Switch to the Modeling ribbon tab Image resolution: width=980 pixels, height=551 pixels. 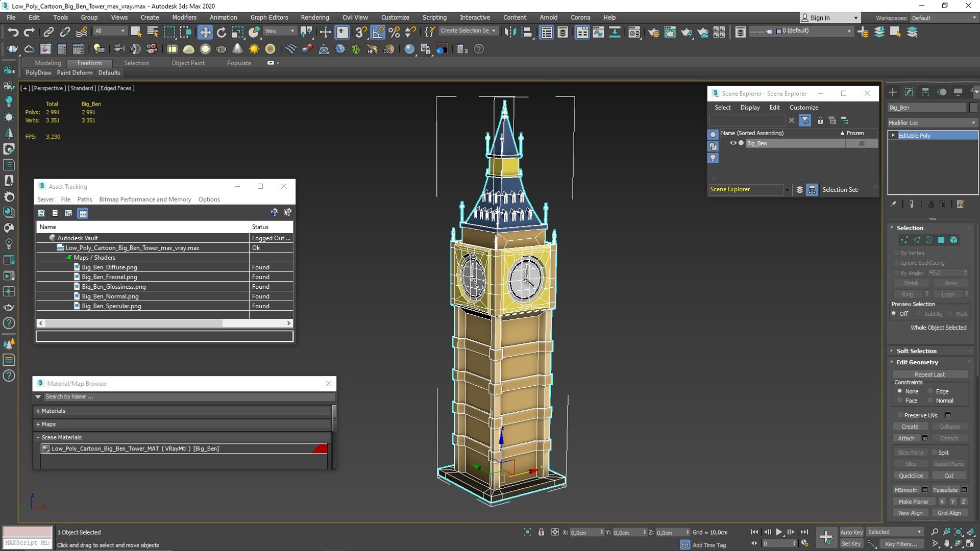tap(48, 63)
